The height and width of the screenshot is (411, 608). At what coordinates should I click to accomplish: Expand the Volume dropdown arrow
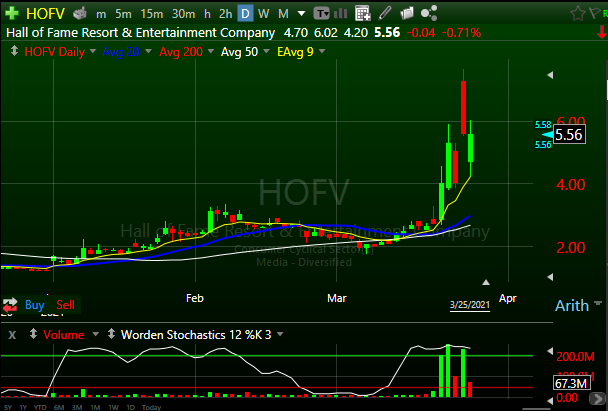pyautogui.click(x=95, y=334)
